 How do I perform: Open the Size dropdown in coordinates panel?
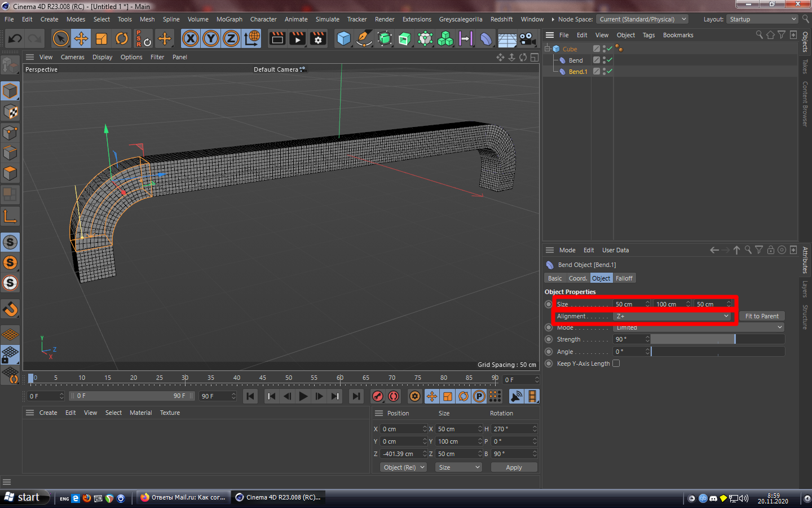[x=459, y=467]
